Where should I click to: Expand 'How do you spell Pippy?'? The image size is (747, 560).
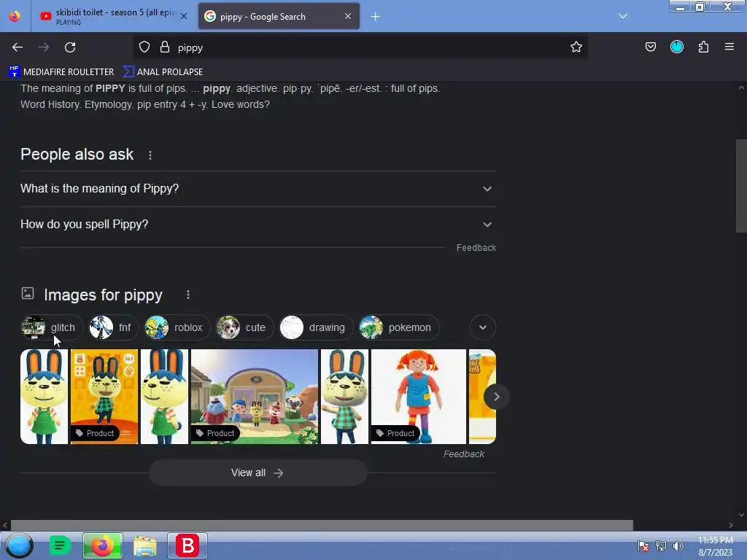[x=258, y=225]
